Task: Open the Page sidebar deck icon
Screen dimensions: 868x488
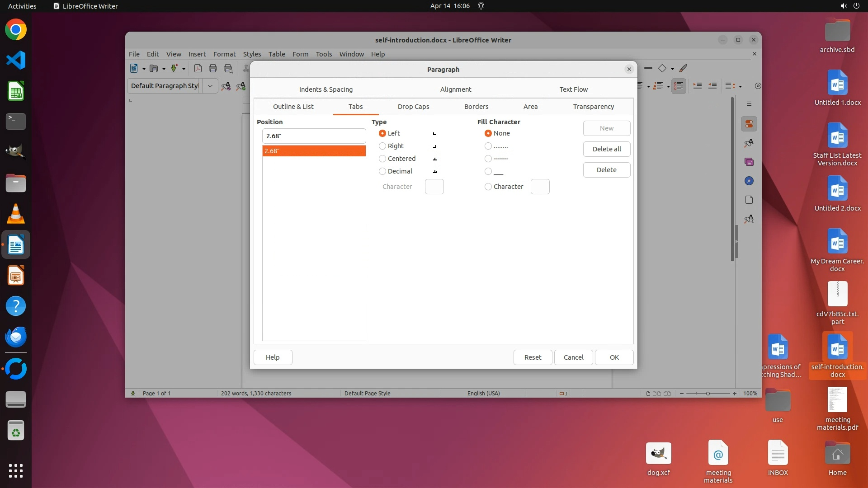Action: [x=749, y=200]
